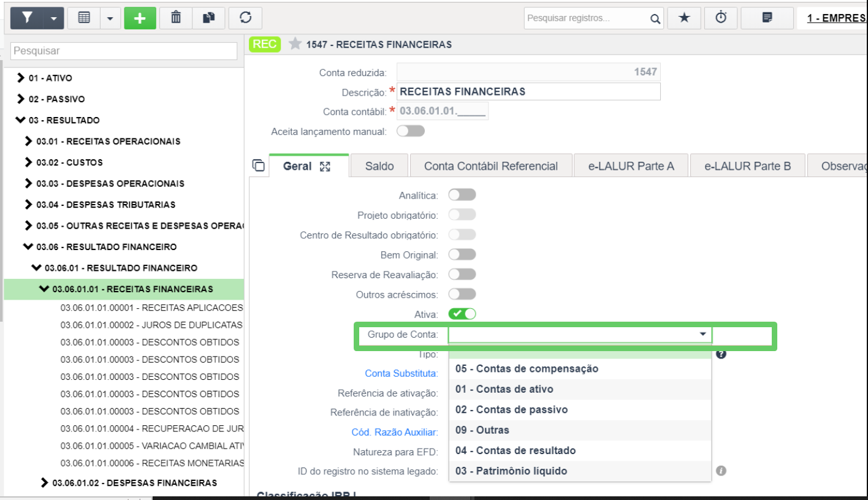Screen dimensions: 868x500
Task: Enable Outros acréscimos switch
Action: tap(462, 294)
